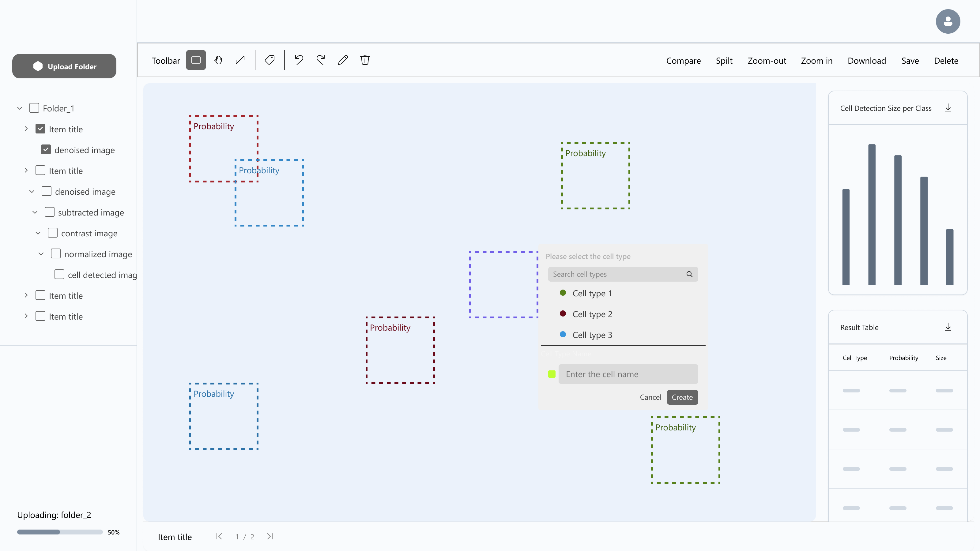The width and height of the screenshot is (980, 551).
Task: Click the trash can toolbar icon
Action: (x=365, y=60)
